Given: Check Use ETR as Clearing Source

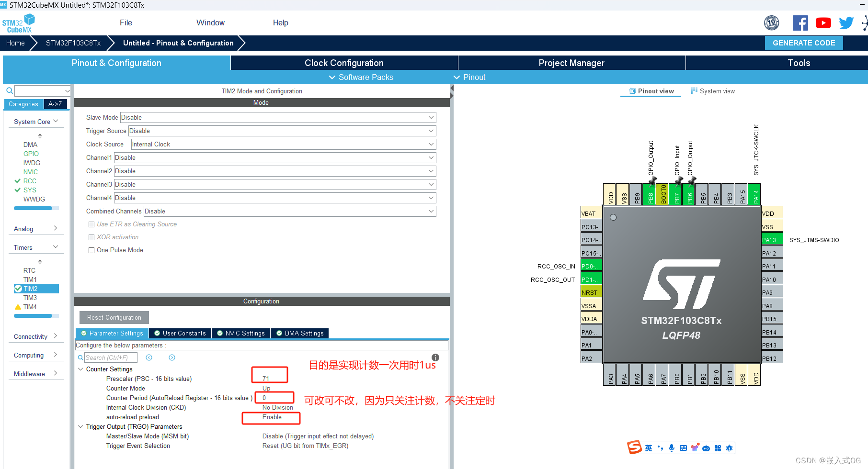Looking at the screenshot, I should pos(91,224).
